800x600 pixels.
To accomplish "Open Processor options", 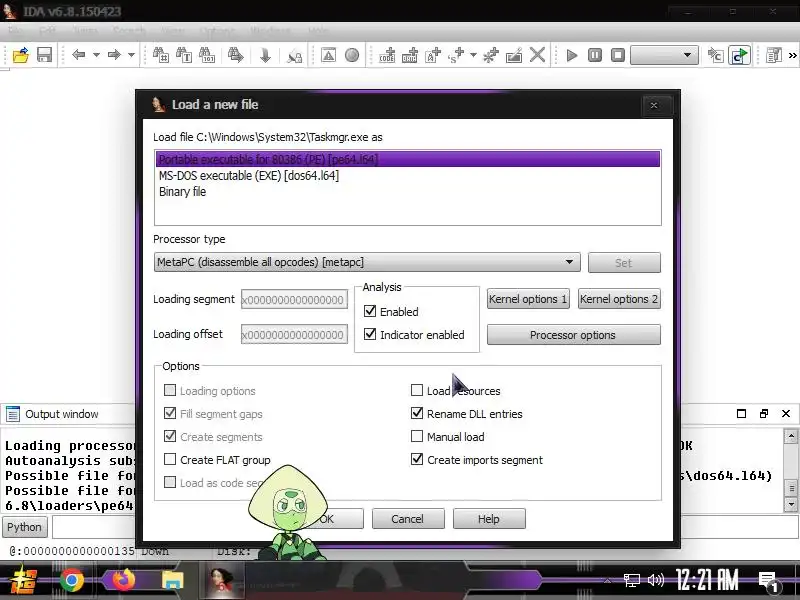I will 573,335.
